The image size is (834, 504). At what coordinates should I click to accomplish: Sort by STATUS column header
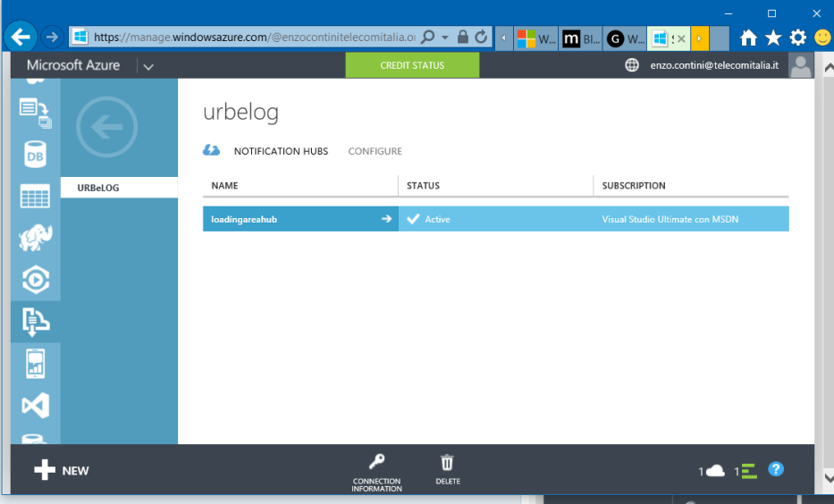click(x=423, y=186)
